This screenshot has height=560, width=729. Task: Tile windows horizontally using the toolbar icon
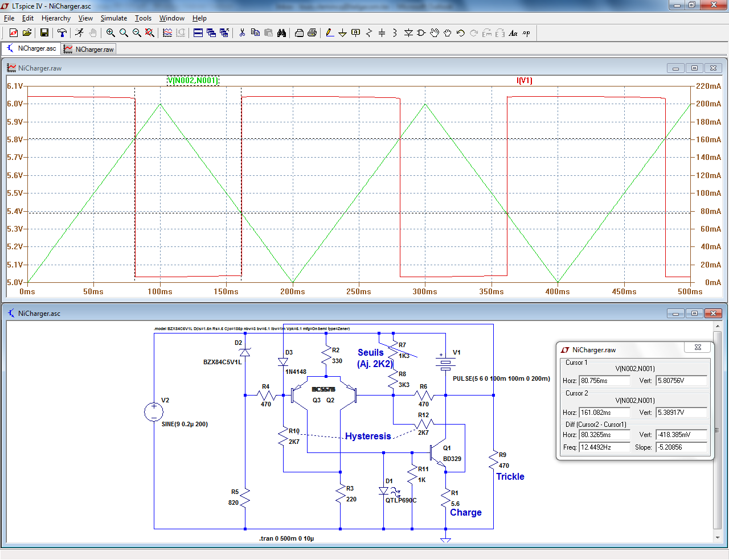(x=198, y=33)
